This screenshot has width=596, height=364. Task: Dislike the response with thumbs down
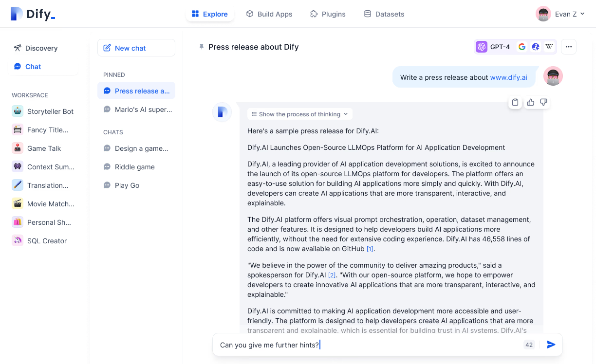[544, 102]
